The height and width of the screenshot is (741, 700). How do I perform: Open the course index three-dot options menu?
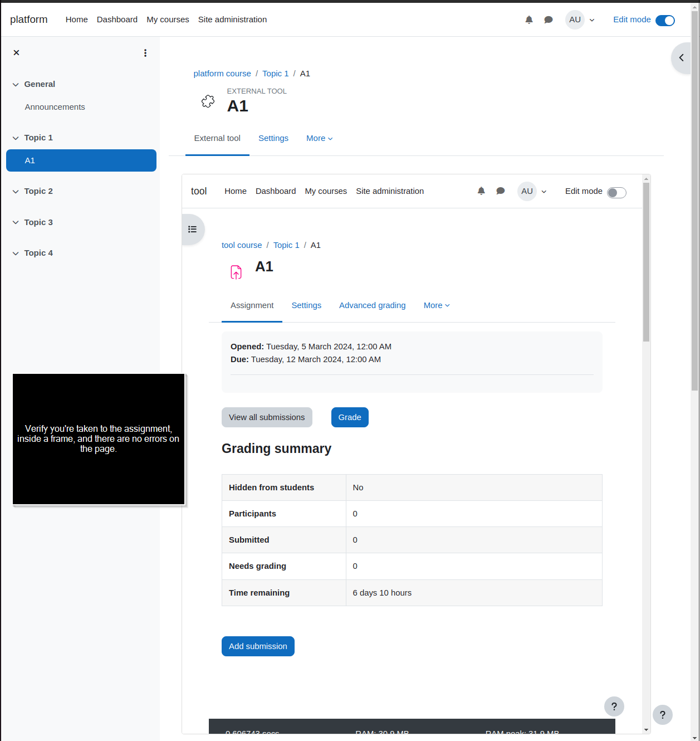pyautogui.click(x=145, y=53)
